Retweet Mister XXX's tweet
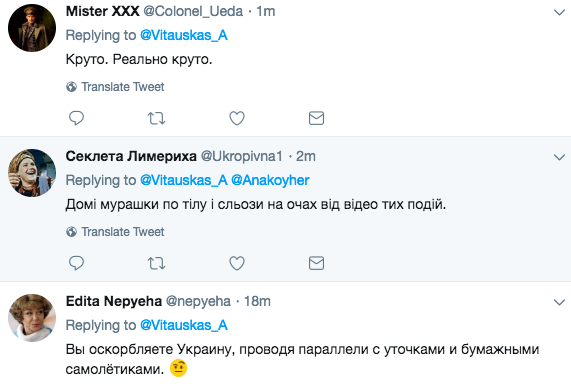The image size is (571, 384). coord(156,118)
